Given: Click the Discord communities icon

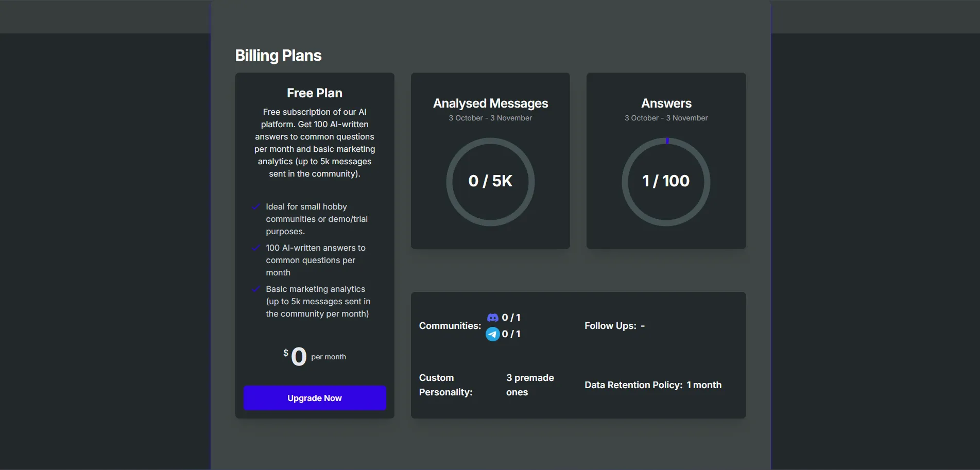Looking at the screenshot, I should coord(493,318).
